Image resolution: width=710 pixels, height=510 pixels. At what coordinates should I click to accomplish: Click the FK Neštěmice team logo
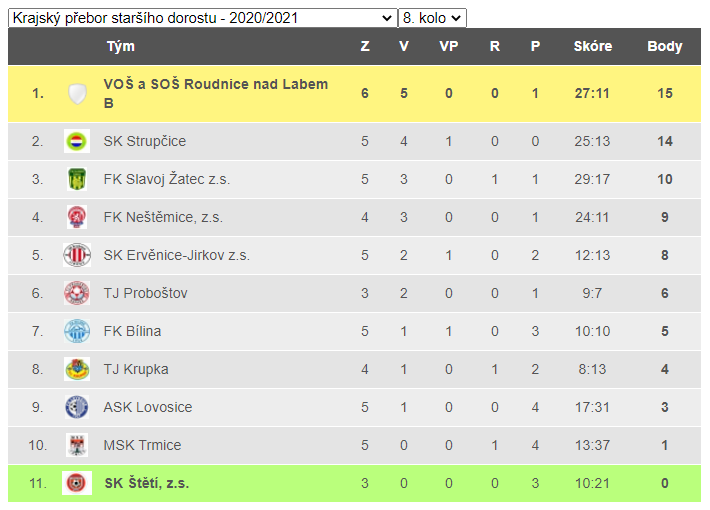(77, 217)
